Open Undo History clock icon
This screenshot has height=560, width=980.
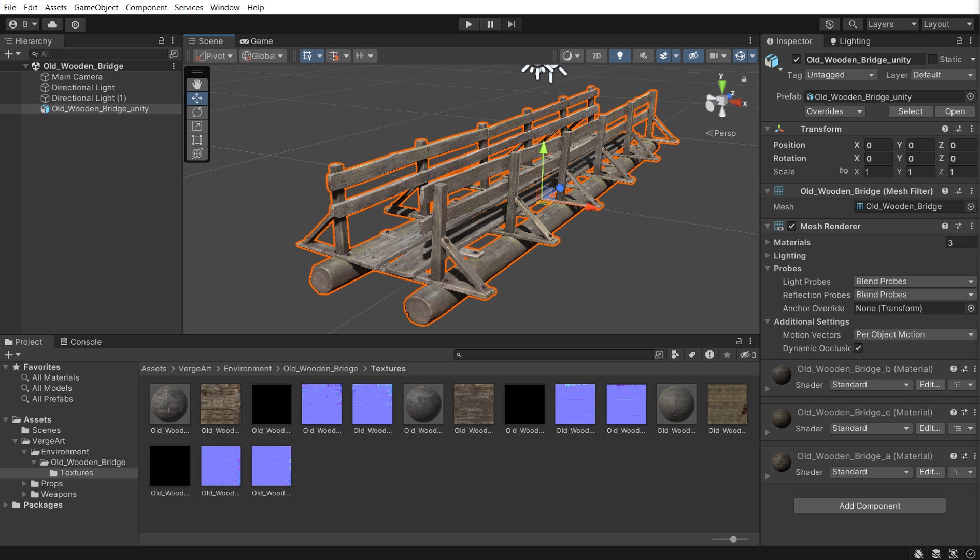pos(829,24)
